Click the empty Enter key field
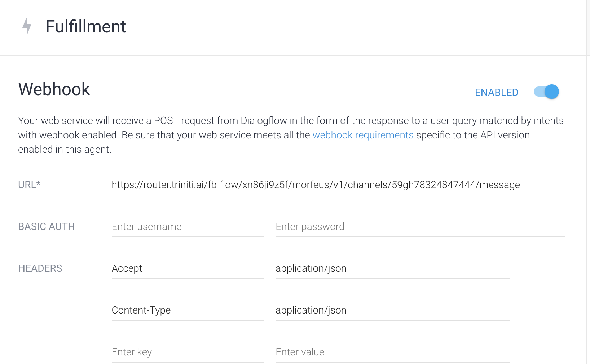590x364 pixels. pos(188,352)
